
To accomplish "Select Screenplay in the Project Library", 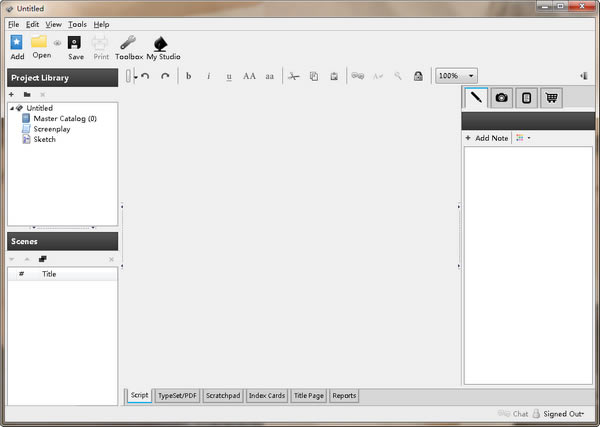I will [x=51, y=129].
